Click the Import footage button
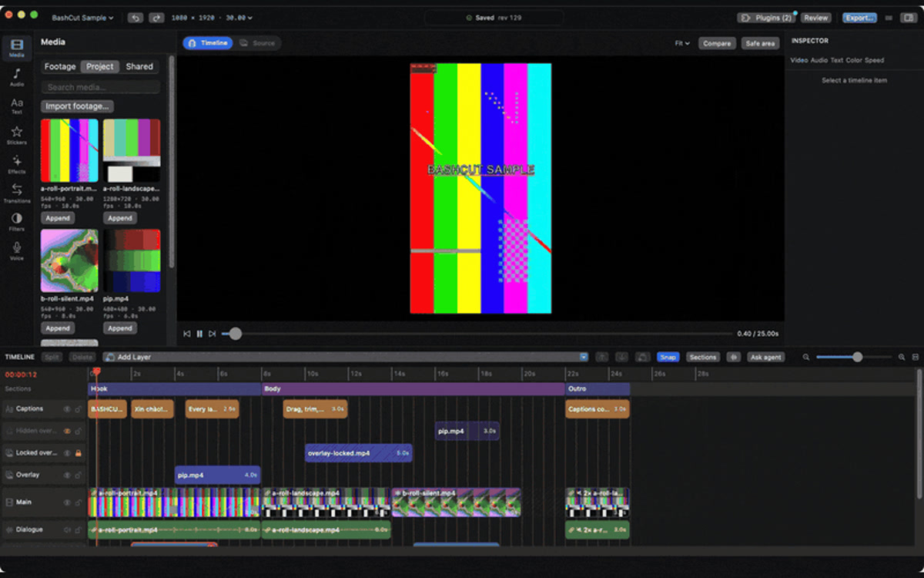Screen dimensions: 924x578 pyautogui.click(x=77, y=106)
